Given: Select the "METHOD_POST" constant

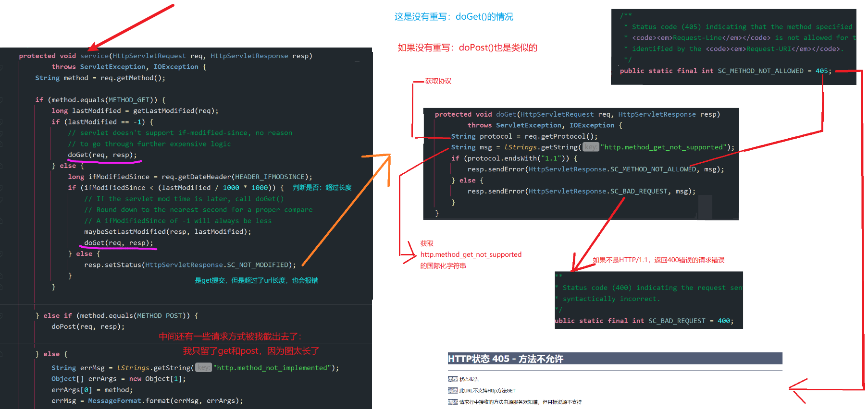Looking at the screenshot, I should pyautogui.click(x=160, y=316).
